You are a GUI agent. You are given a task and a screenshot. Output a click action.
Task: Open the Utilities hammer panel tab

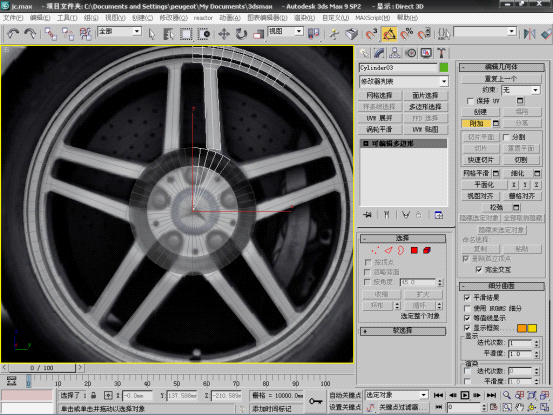441,53
